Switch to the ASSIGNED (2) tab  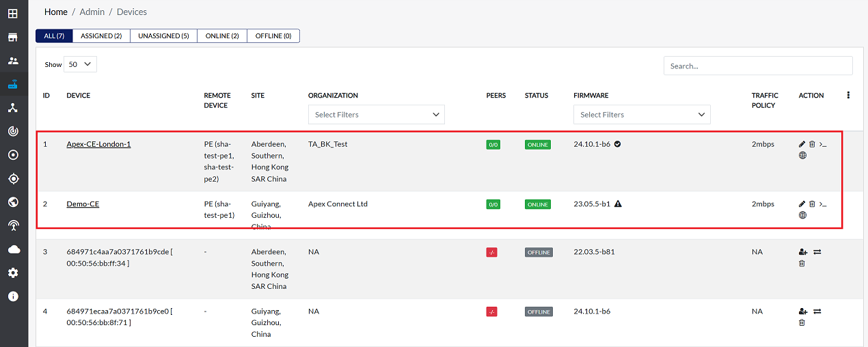101,36
